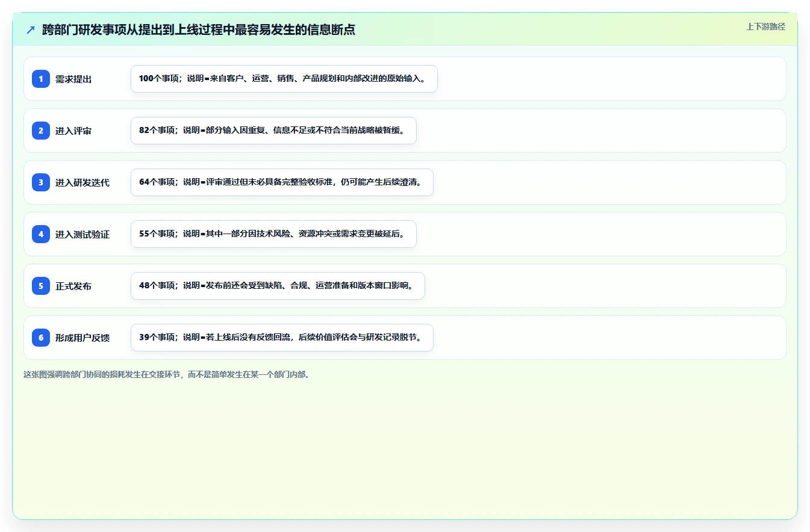
Task: Open the 82个事项 description box
Action: click(273, 131)
